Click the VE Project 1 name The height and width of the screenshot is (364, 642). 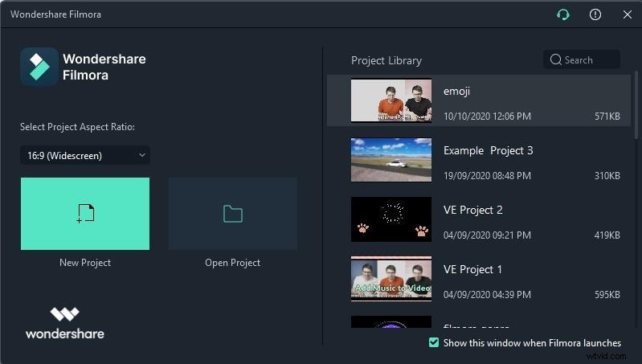pos(472,269)
